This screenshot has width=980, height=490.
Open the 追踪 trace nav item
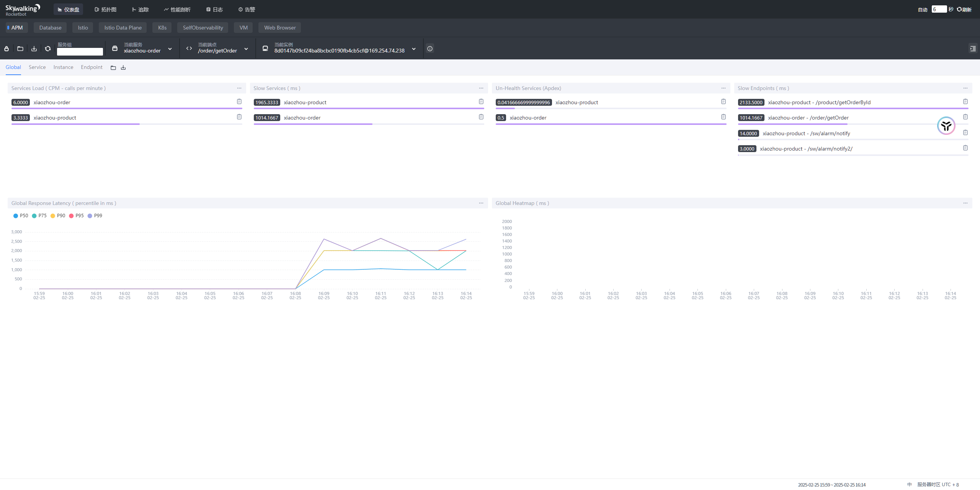coord(140,10)
